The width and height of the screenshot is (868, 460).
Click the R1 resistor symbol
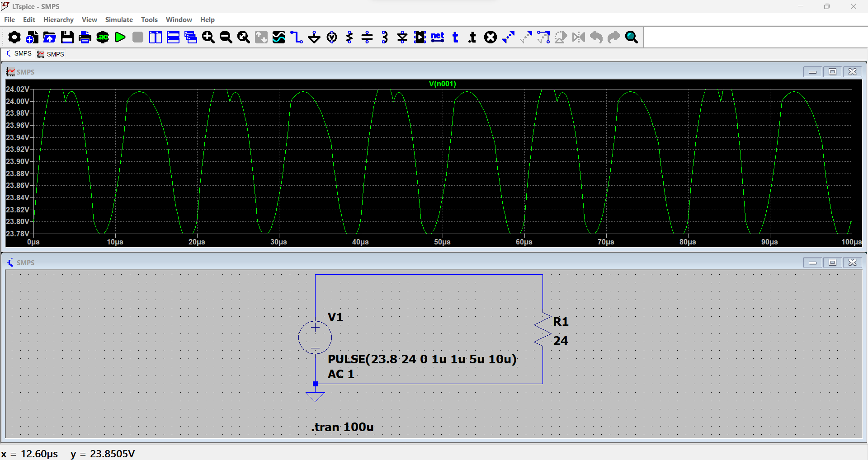click(x=542, y=329)
